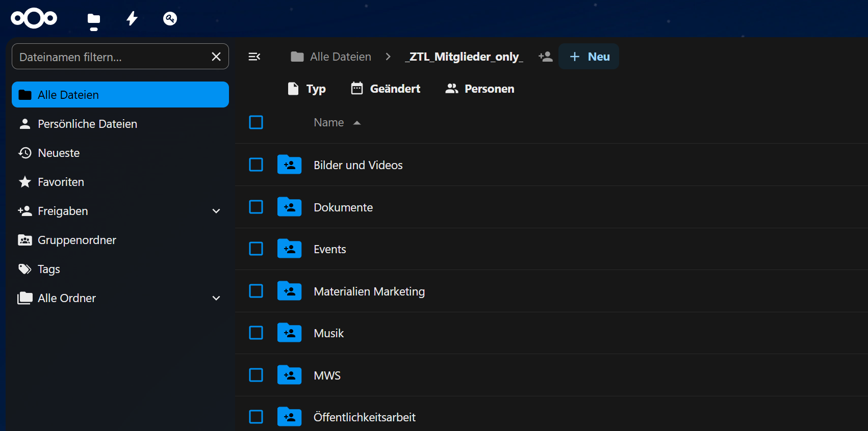Open the Öffentlichkeitsarbeit folder

pos(365,417)
